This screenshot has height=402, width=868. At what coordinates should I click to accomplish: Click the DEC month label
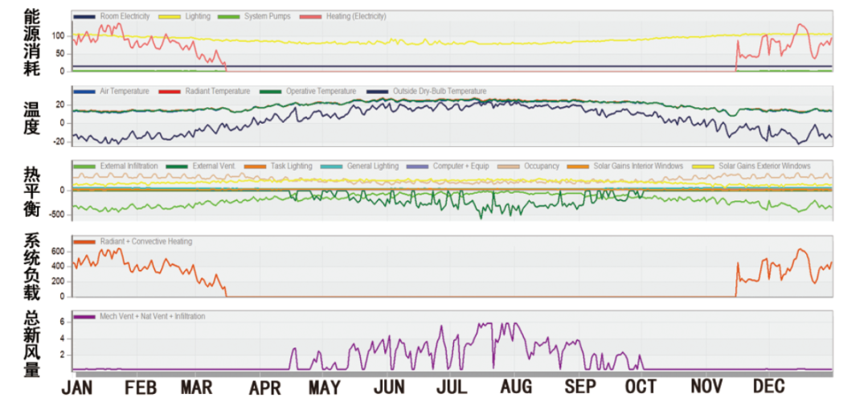[768, 388]
